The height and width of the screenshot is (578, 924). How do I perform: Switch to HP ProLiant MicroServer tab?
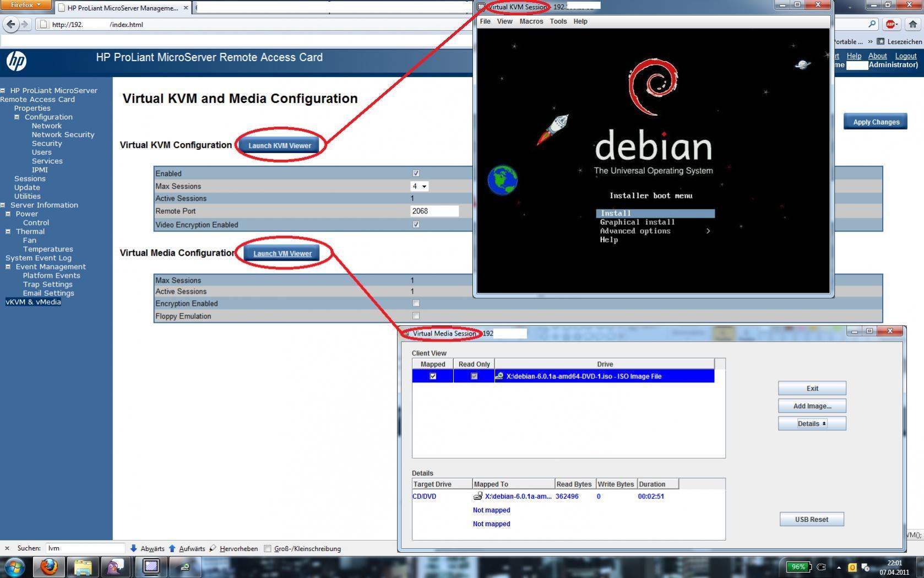tap(123, 8)
